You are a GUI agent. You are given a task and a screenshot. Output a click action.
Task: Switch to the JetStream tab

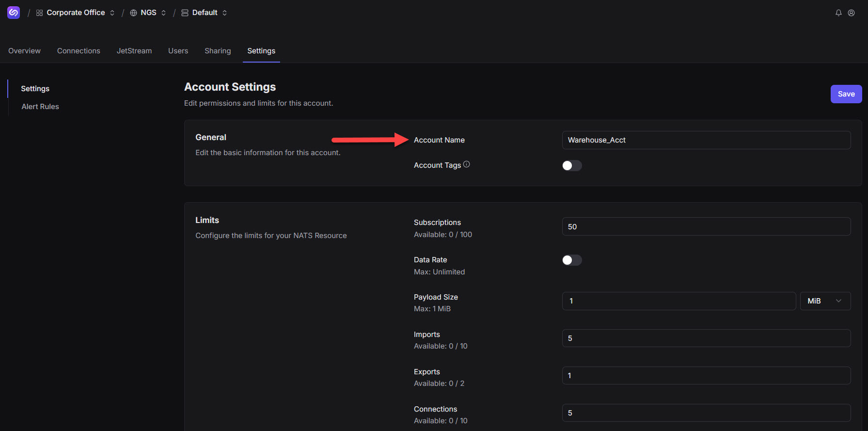(134, 51)
